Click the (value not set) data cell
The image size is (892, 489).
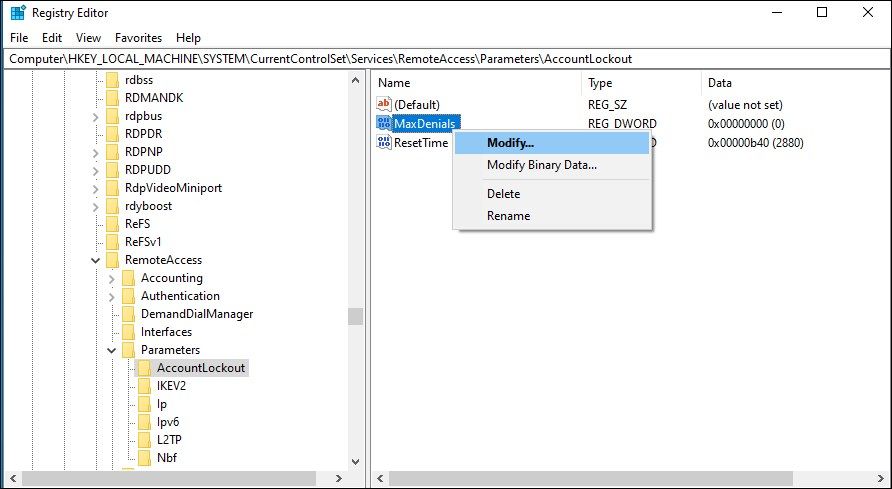(x=745, y=105)
